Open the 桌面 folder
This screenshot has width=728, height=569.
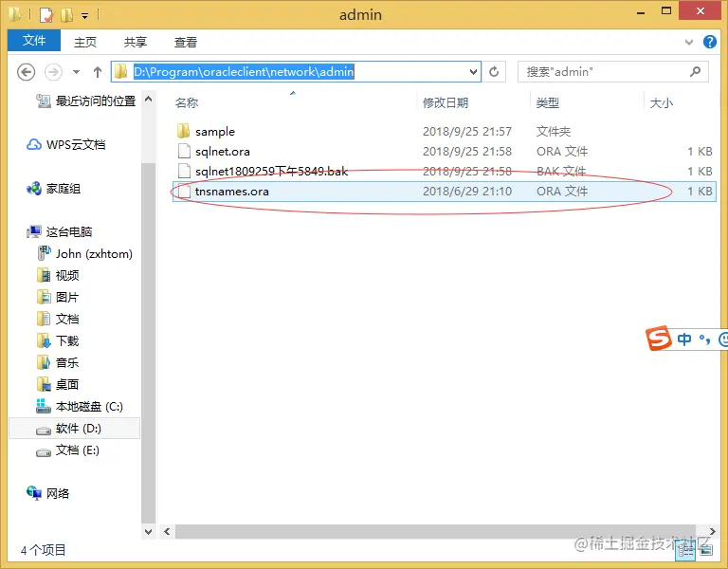click(x=67, y=385)
